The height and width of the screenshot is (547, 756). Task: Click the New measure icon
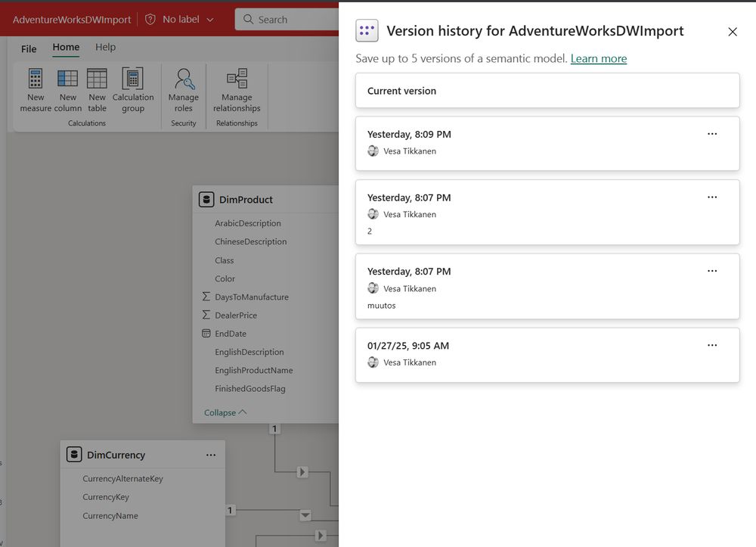(36, 79)
